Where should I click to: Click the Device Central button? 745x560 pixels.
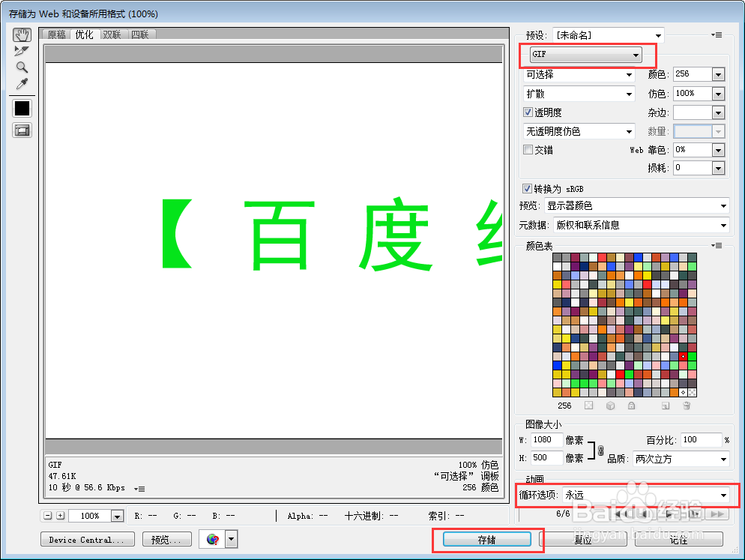88,540
